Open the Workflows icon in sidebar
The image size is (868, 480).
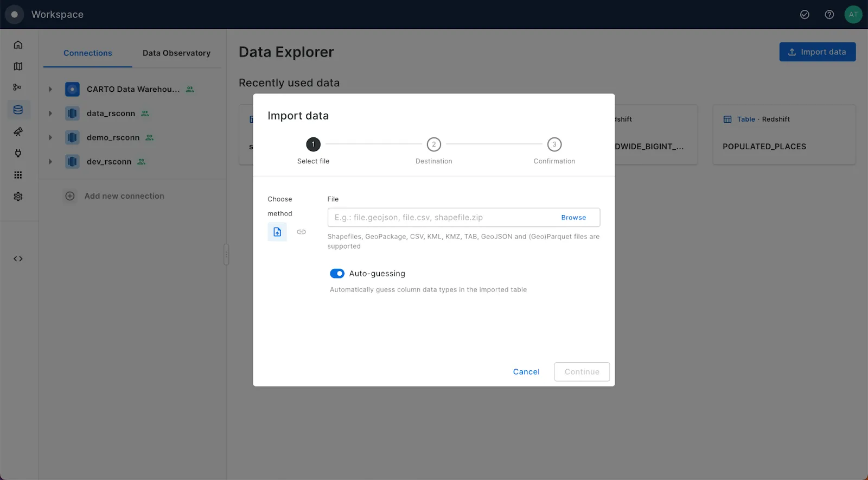point(18,87)
